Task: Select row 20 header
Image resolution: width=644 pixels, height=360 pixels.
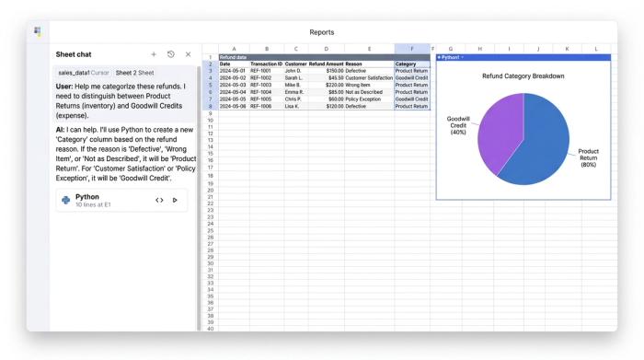Action: (x=211, y=191)
